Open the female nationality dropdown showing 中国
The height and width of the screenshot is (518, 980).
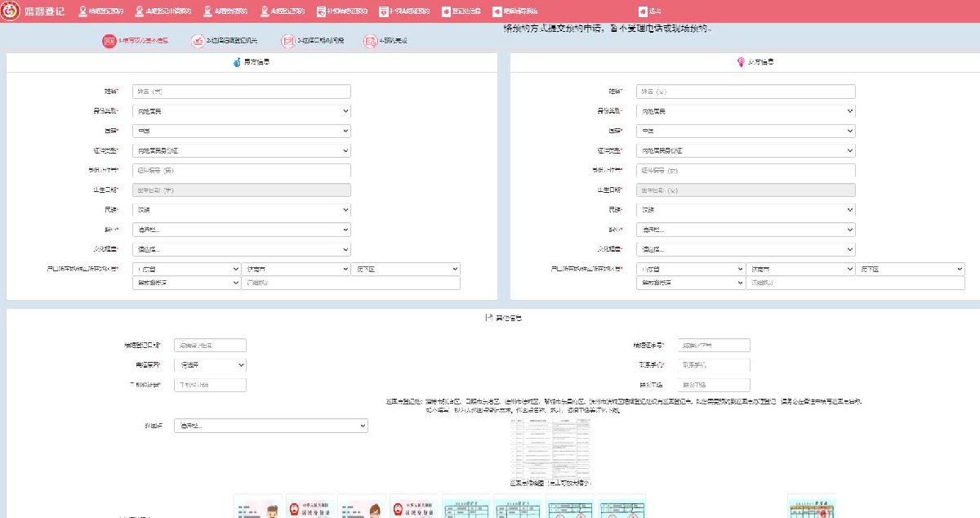[746, 131]
